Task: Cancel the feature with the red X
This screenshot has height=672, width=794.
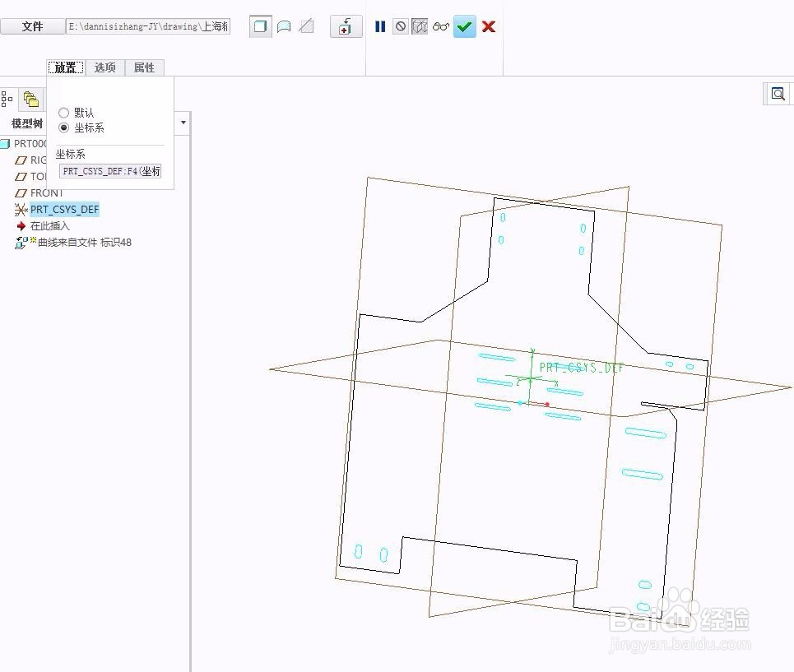Action: point(489,26)
